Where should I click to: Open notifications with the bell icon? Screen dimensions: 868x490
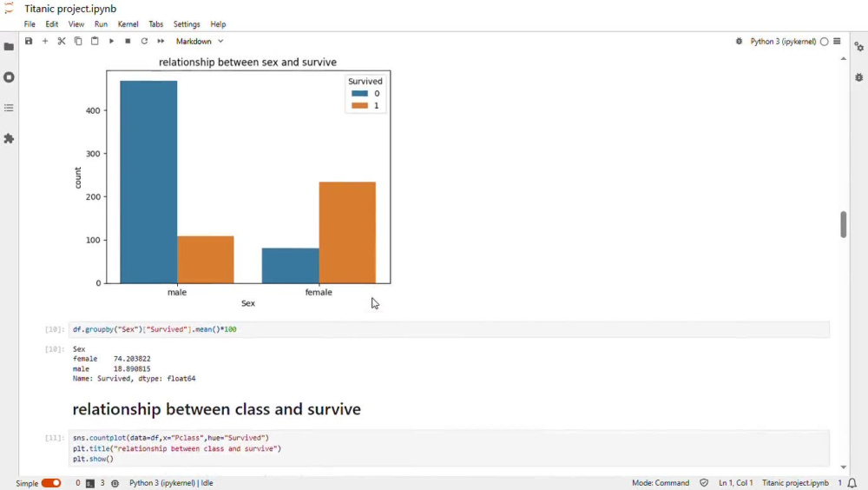tap(852, 483)
